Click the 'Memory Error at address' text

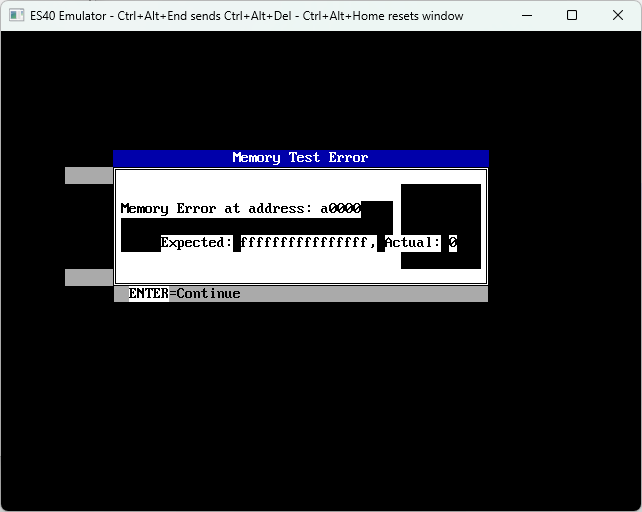pos(216,208)
